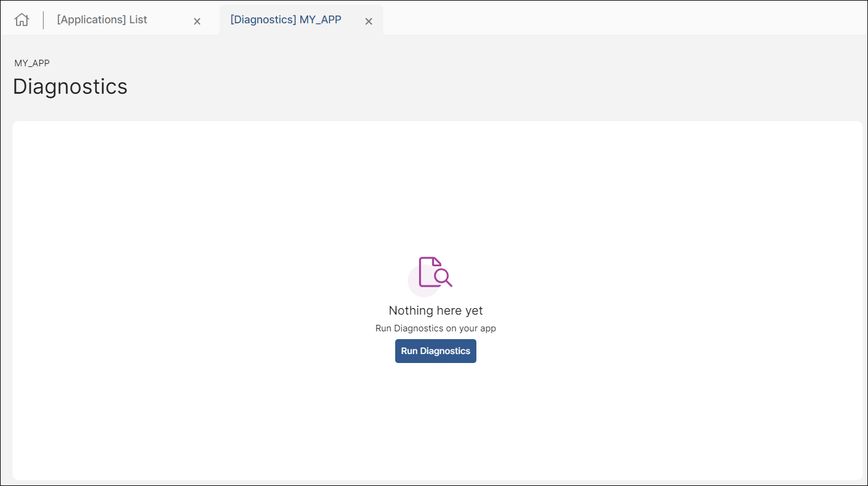The height and width of the screenshot is (486, 868).
Task: Click the Nothing here yet message
Action: click(x=435, y=310)
